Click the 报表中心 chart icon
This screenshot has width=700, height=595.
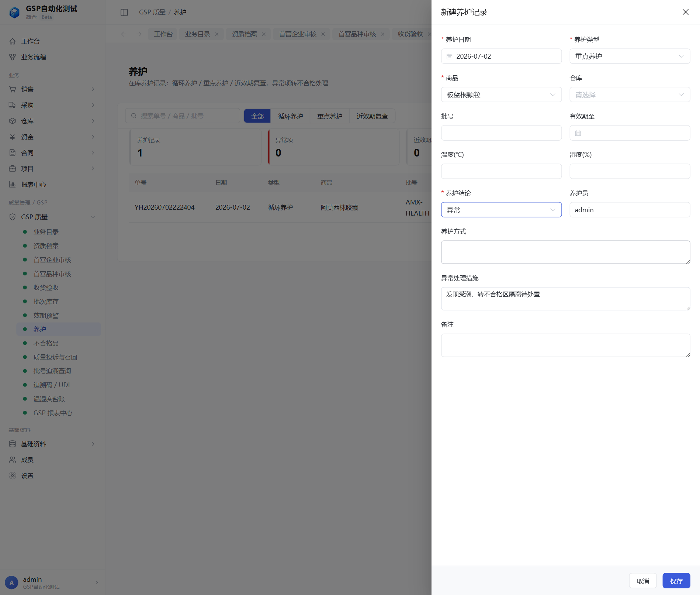tap(13, 185)
